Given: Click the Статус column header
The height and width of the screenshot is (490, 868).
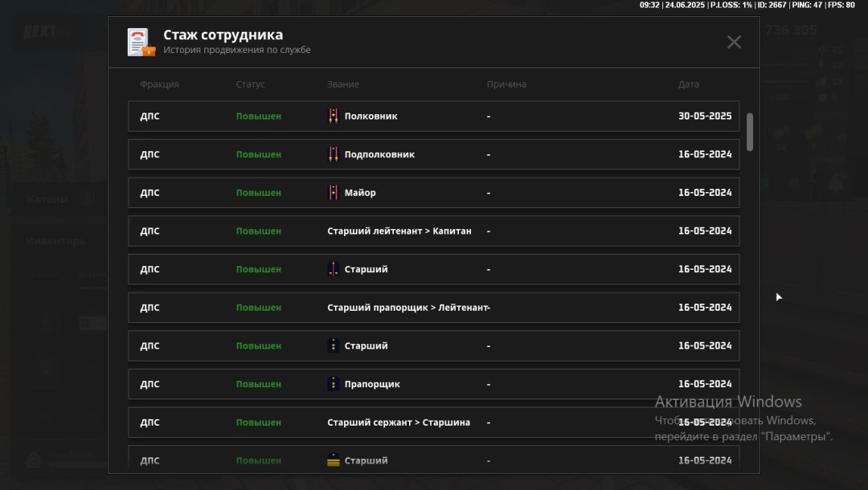Looking at the screenshot, I should 250,84.
